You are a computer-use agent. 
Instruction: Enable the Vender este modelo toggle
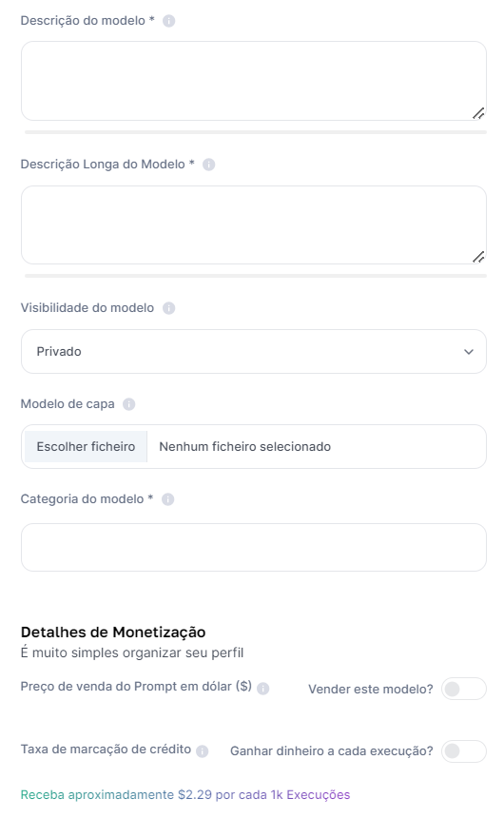[464, 689]
